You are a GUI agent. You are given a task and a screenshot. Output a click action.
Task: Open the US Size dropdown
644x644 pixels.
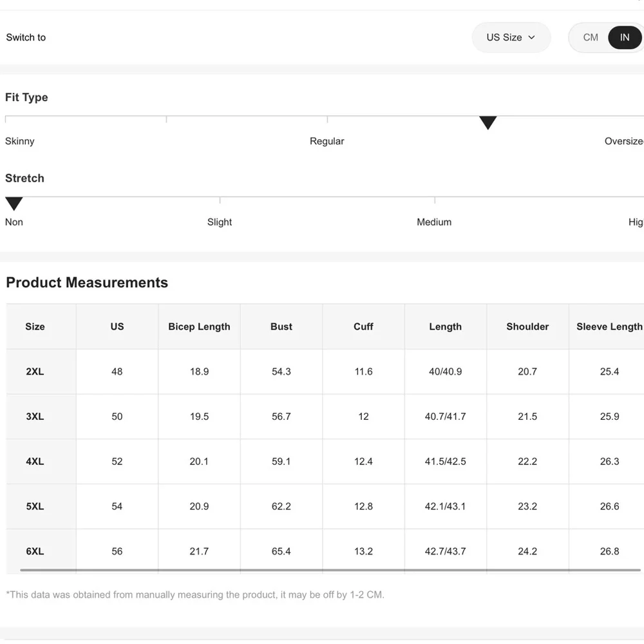(x=511, y=37)
